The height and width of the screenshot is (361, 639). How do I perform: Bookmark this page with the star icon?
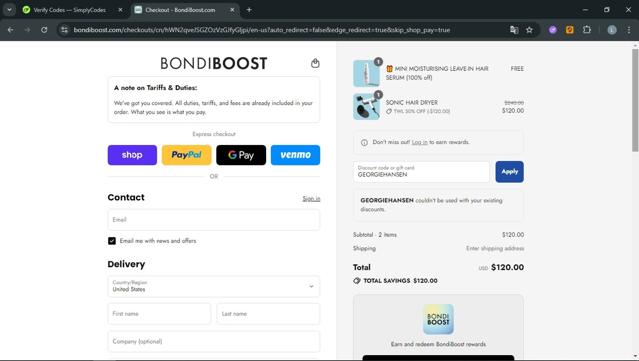click(x=529, y=30)
